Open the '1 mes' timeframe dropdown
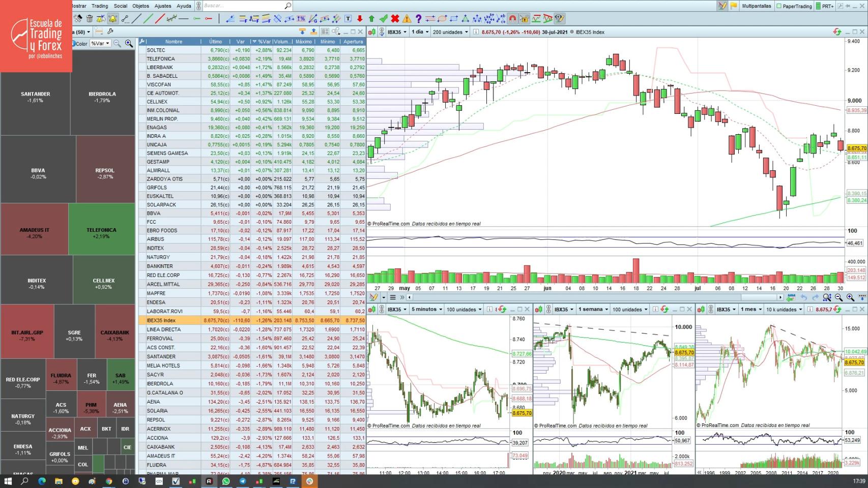The image size is (868, 488). (x=751, y=309)
